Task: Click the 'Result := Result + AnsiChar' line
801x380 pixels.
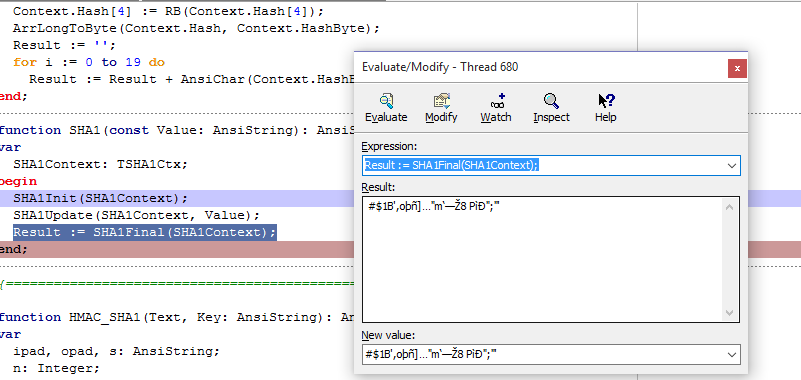Action: [192, 79]
